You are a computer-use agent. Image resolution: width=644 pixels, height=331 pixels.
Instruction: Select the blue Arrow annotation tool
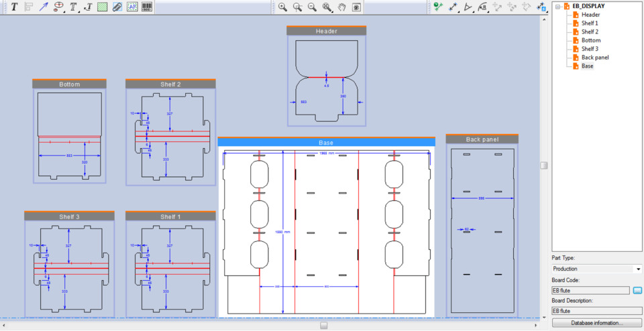coord(44,7)
